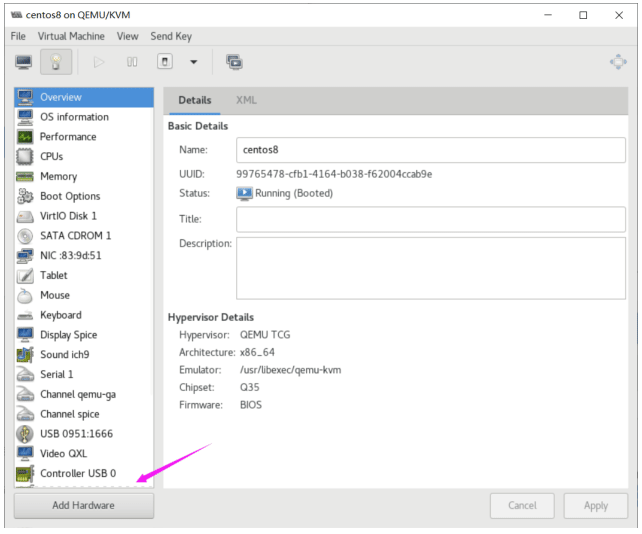Viewport: 642px width, 534px height.
Task: Pause the virtual machine
Action: (132, 62)
